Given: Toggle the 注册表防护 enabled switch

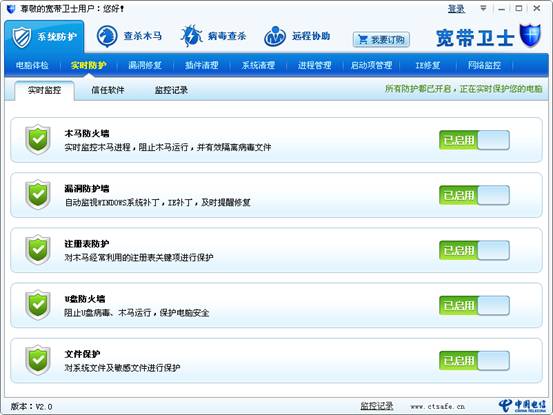Looking at the screenshot, I should [x=474, y=250].
